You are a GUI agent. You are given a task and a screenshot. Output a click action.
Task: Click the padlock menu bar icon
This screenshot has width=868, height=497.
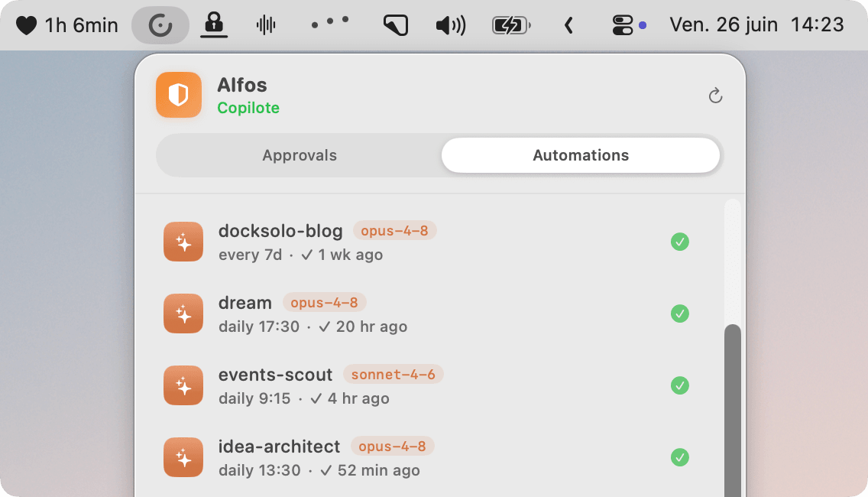click(214, 25)
